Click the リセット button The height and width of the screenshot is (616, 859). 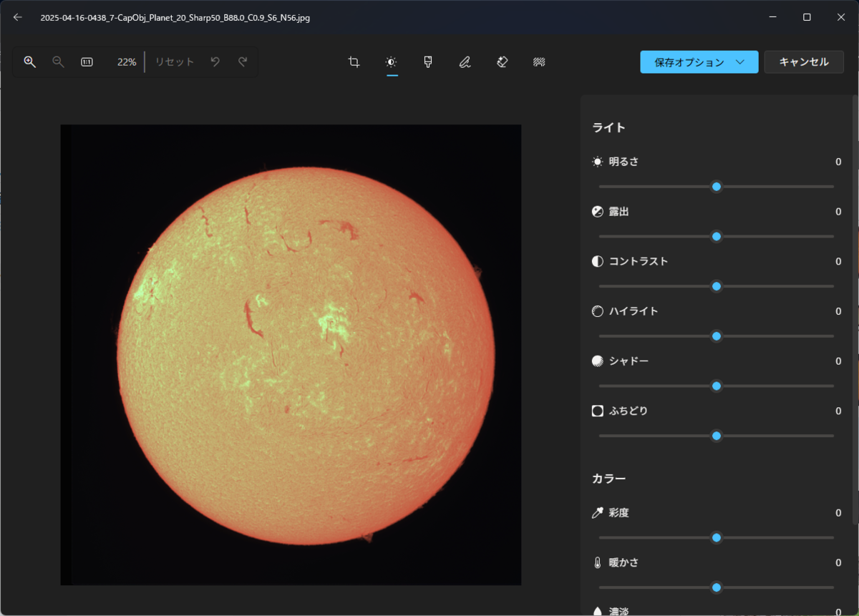click(175, 62)
